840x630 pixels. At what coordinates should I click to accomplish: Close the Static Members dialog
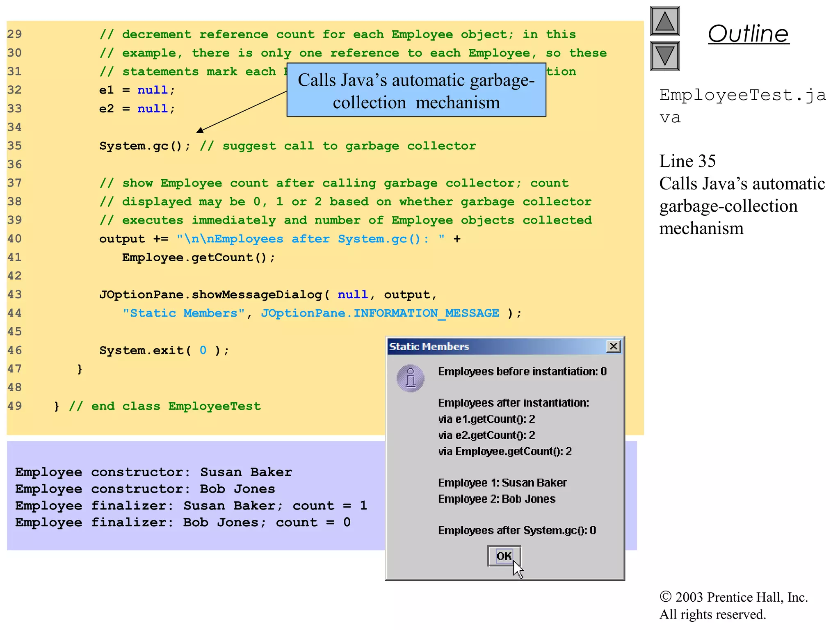613,346
